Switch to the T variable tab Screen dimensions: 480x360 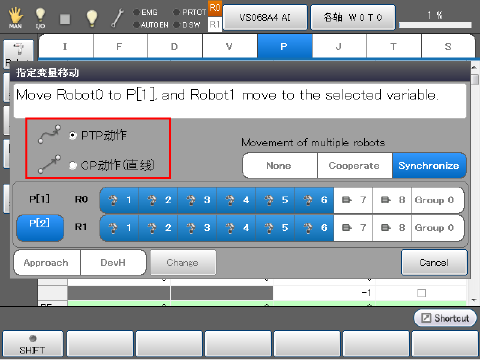[394, 46]
